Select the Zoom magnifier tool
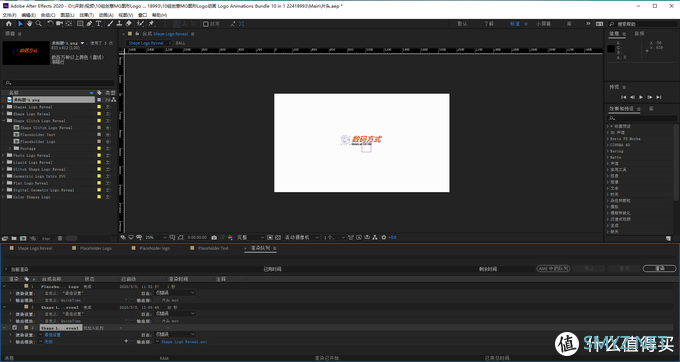The image size is (680, 362). point(39,24)
